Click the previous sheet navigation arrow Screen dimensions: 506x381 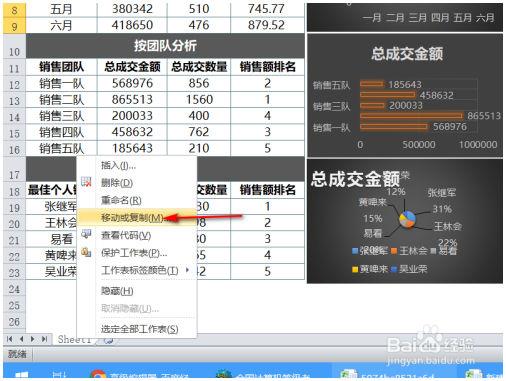coord(21,339)
